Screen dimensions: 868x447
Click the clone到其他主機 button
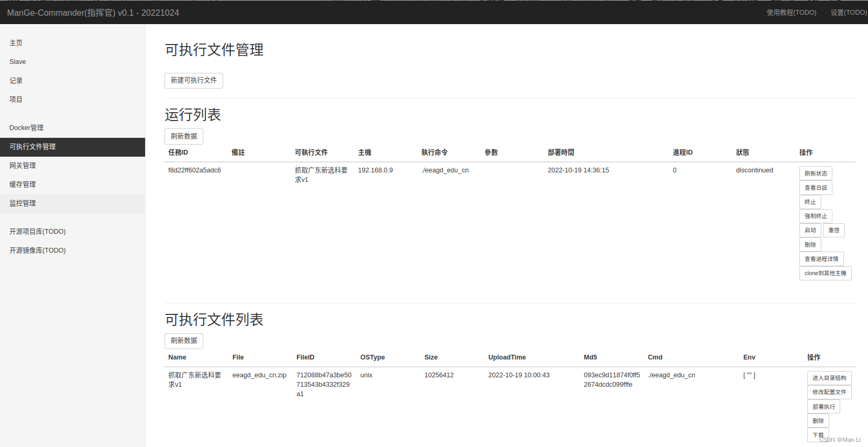[826, 273]
